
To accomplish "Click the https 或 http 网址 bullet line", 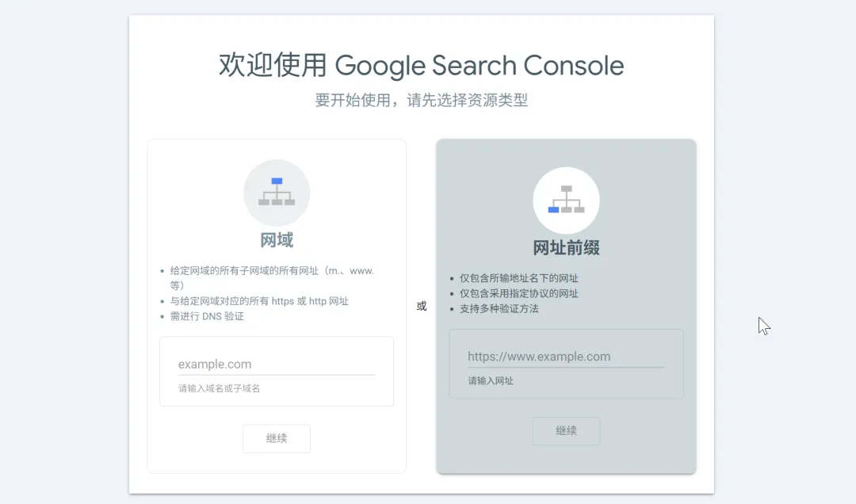I will [x=259, y=301].
